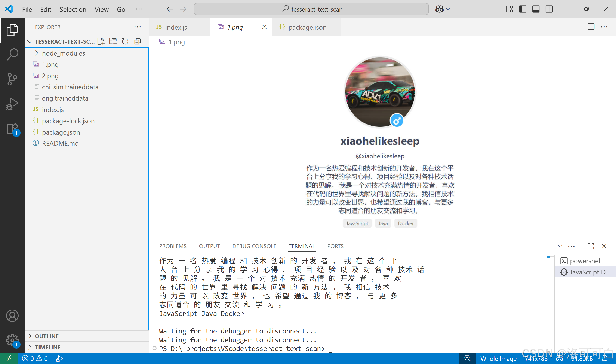Viewport: 616px width, 364px height.
Task: Open the Extensions view
Action: pyautogui.click(x=12, y=129)
